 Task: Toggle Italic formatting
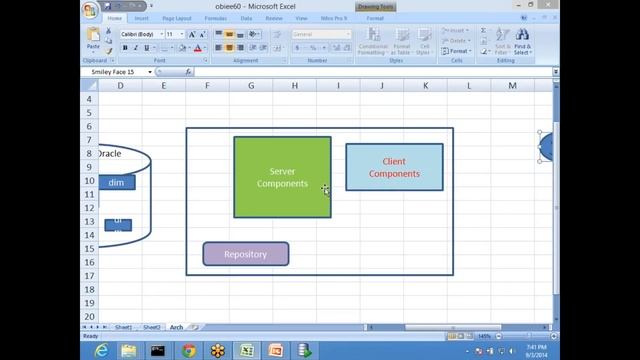coord(136,48)
